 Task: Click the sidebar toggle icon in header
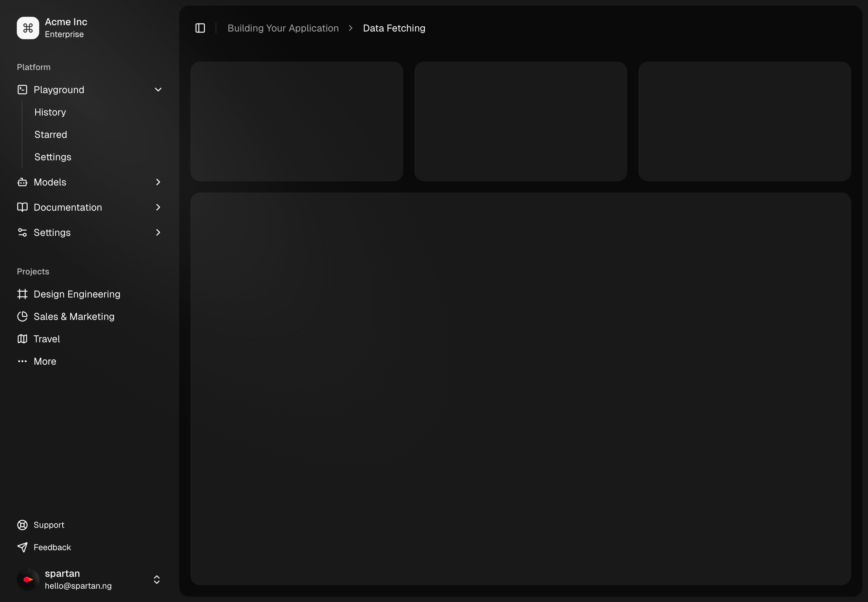point(200,28)
